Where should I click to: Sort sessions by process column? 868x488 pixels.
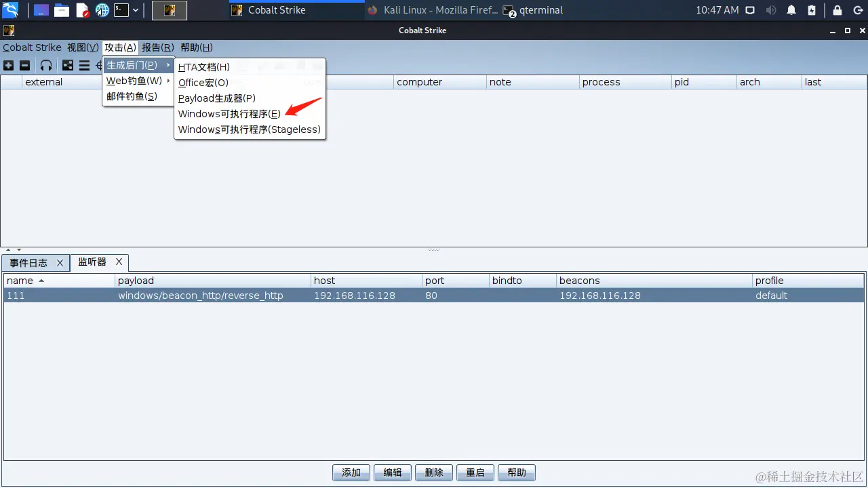pyautogui.click(x=625, y=82)
